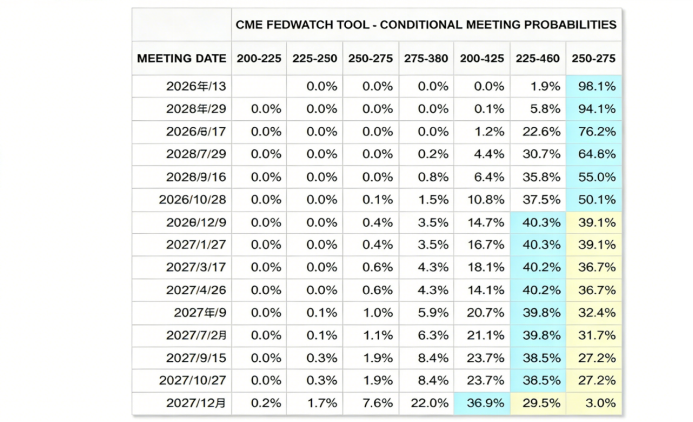Select the 76.2% probability cell

tap(594, 131)
